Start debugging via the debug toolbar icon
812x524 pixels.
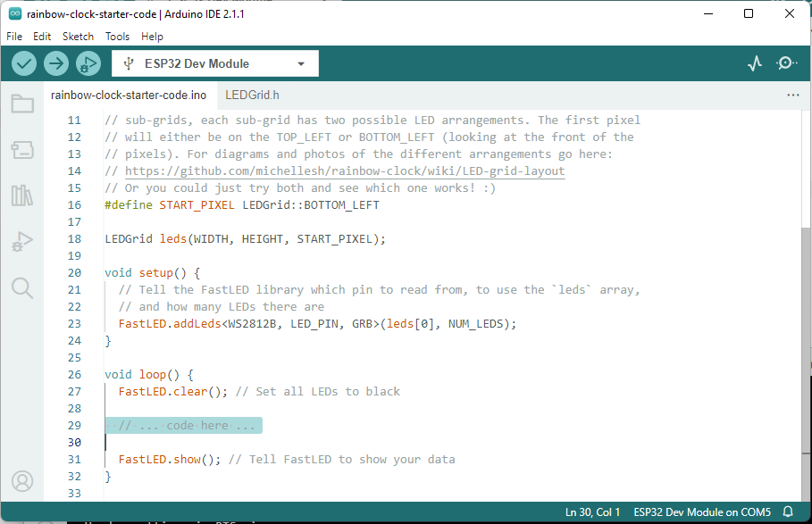click(88, 63)
